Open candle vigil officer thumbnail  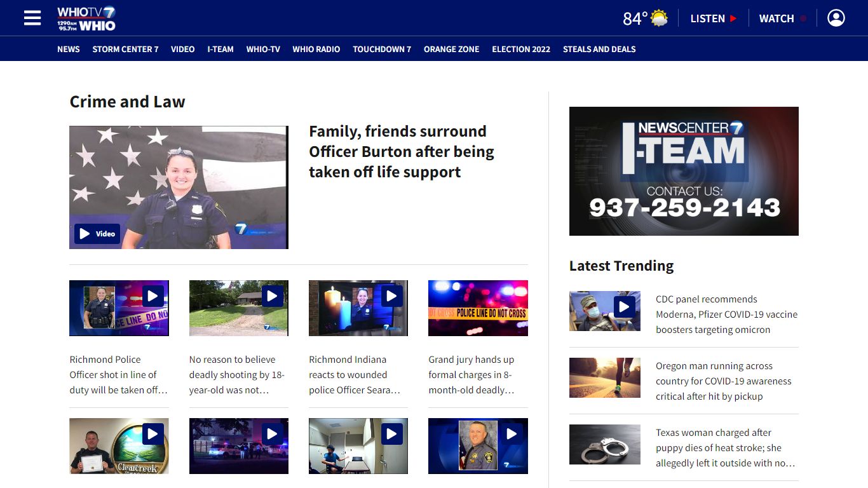point(358,308)
